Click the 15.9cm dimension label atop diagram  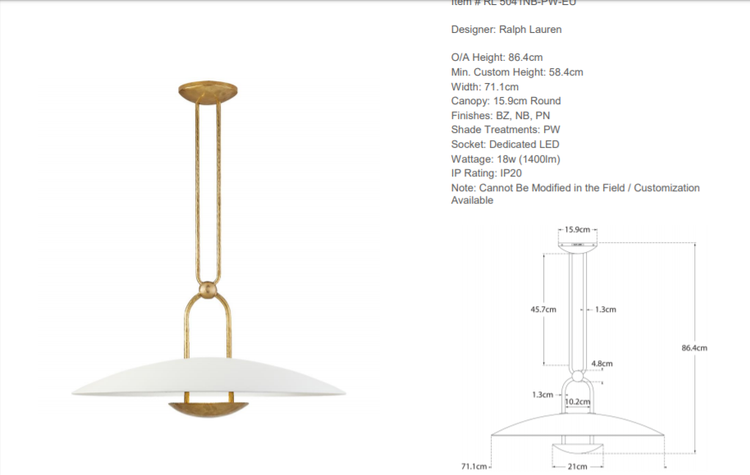click(577, 229)
